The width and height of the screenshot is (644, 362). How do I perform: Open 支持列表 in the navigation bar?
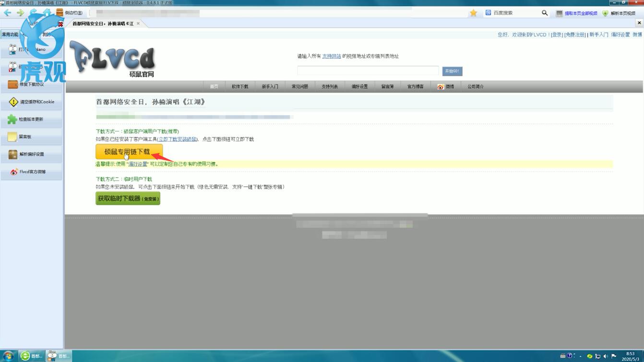pos(330,87)
